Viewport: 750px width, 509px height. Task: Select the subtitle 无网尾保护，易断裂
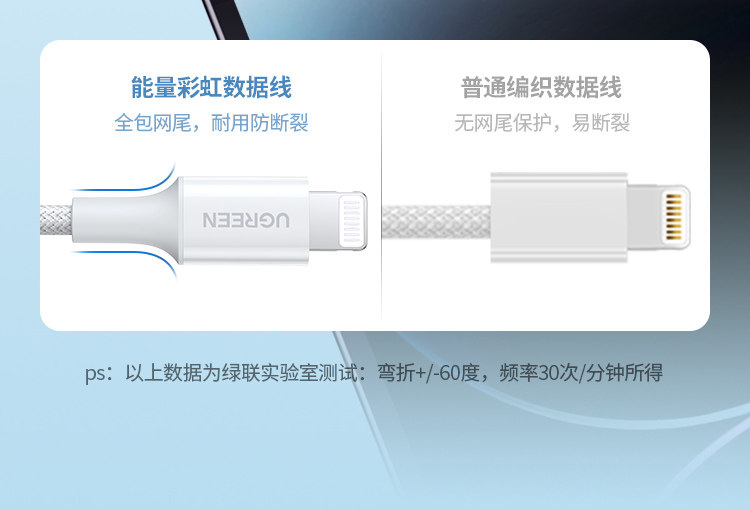542,123
